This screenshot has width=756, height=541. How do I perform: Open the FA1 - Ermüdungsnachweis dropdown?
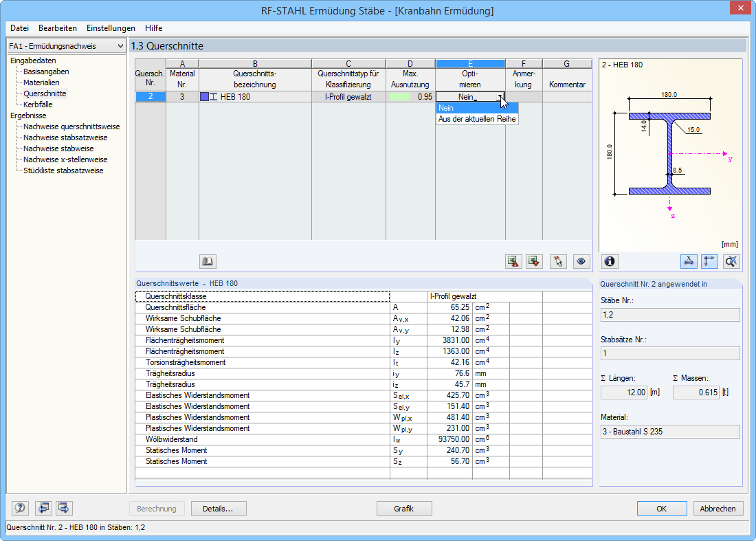67,46
